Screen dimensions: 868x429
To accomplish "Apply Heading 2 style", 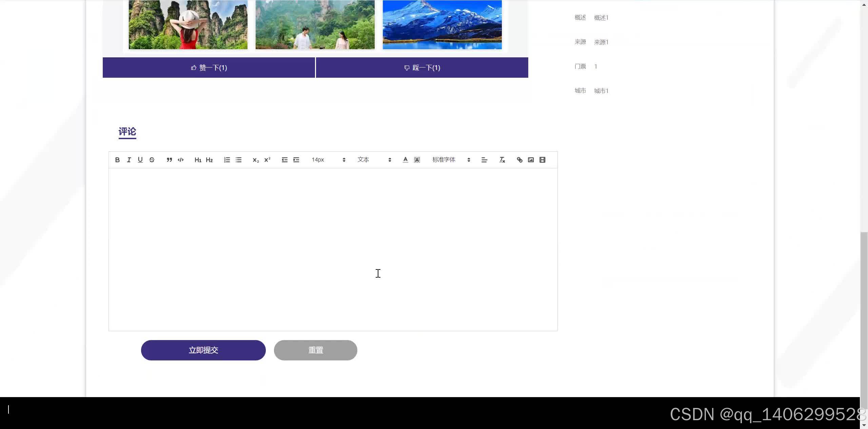I will pyautogui.click(x=210, y=160).
